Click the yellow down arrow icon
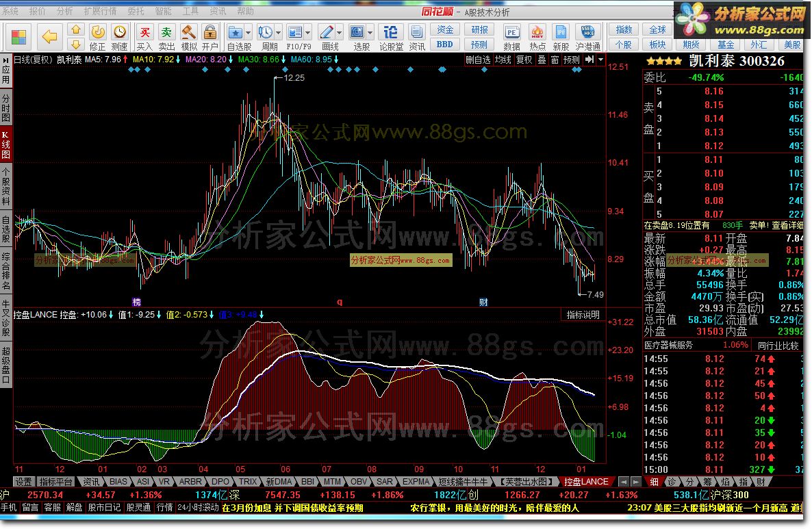 tap(75, 45)
